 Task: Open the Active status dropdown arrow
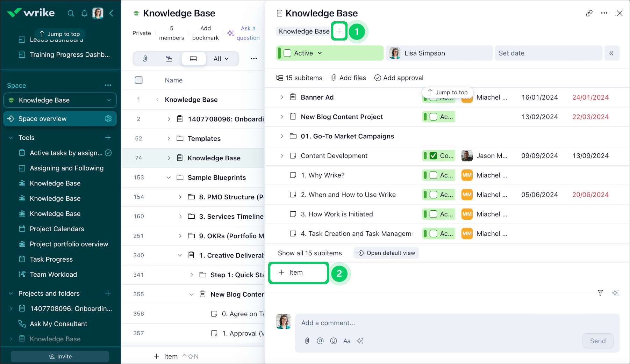pyautogui.click(x=320, y=53)
